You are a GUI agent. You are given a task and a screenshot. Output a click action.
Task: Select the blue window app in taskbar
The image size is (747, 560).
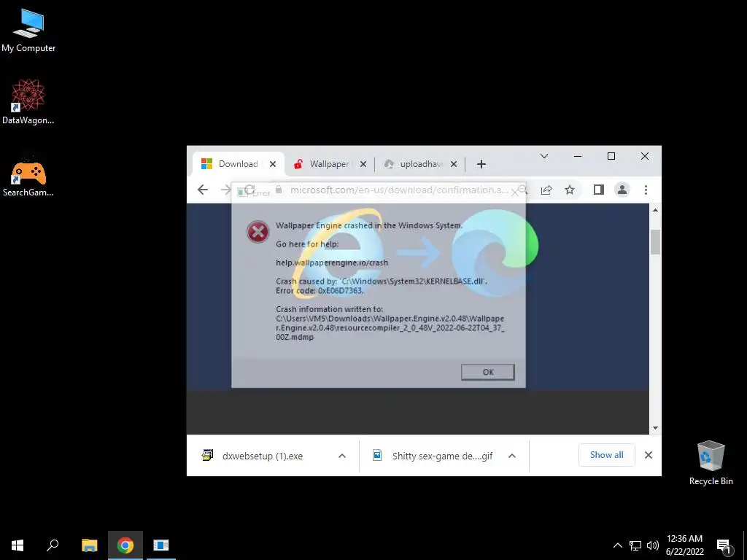coord(161,545)
